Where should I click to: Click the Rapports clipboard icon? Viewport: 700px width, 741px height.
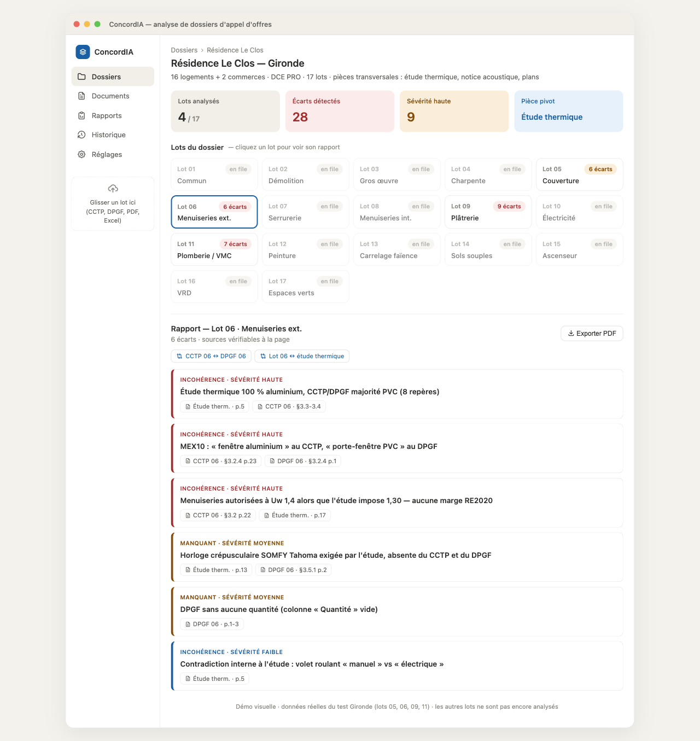81,115
